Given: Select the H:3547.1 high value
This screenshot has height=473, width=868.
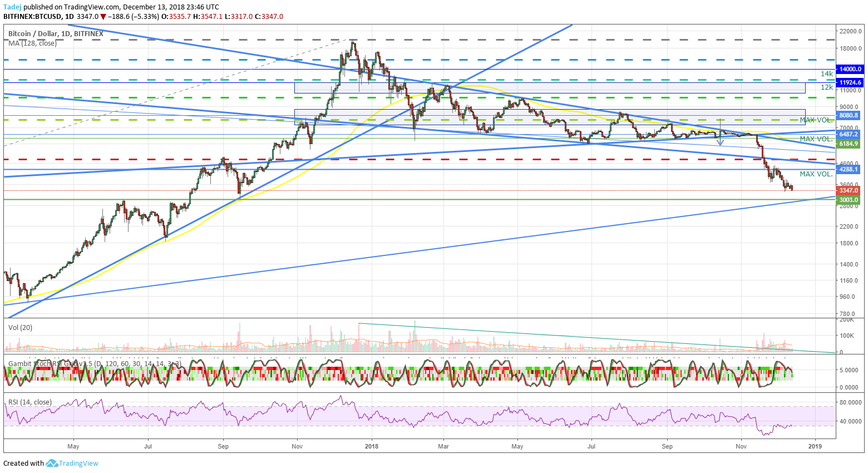Looking at the screenshot, I should coord(209,17).
